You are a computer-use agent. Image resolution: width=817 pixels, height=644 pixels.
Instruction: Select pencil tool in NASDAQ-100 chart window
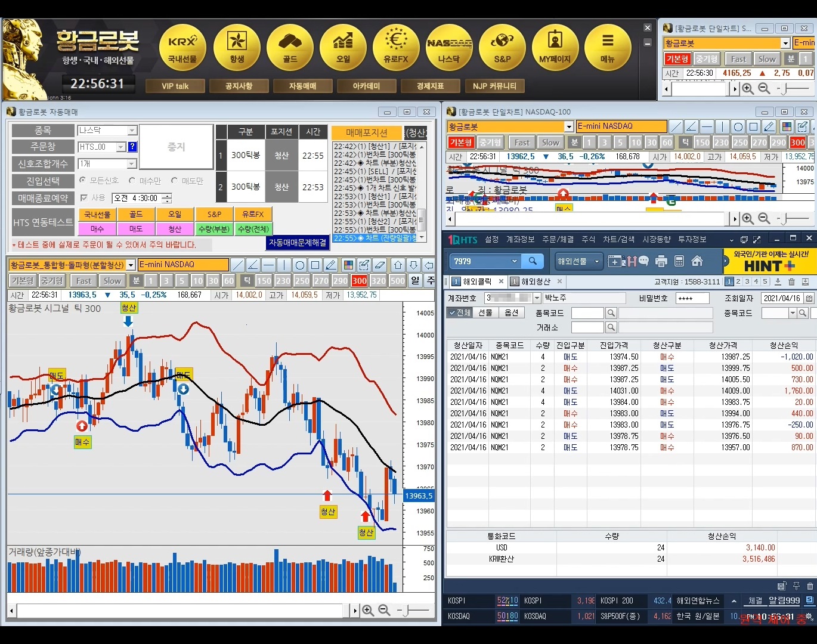pos(769,126)
